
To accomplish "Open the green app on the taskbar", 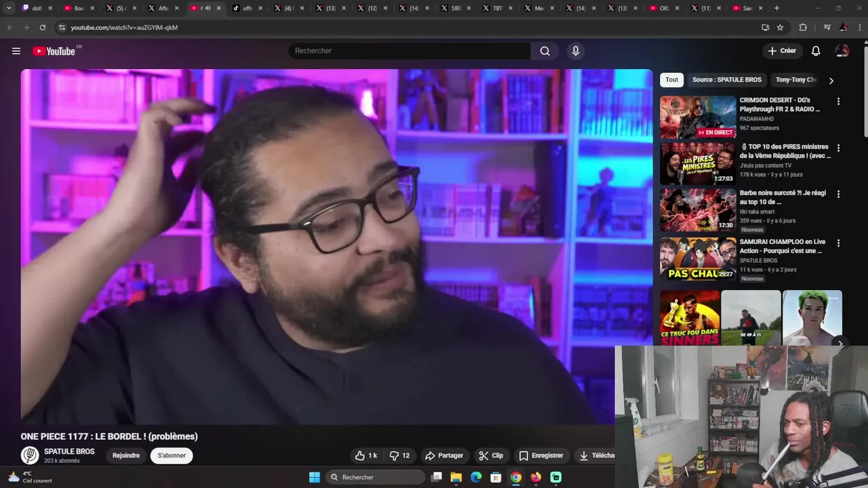I will point(556,477).
